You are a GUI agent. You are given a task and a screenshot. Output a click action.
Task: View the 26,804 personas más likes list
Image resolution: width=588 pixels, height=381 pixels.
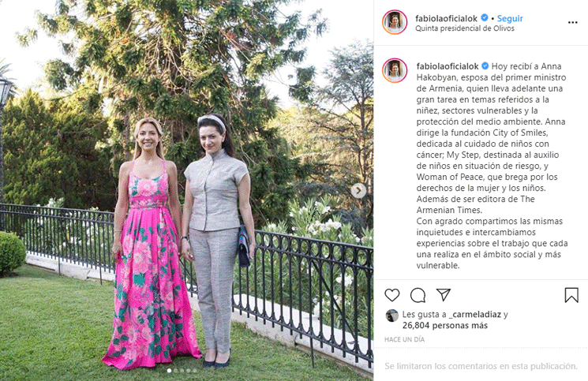[445, 326]
